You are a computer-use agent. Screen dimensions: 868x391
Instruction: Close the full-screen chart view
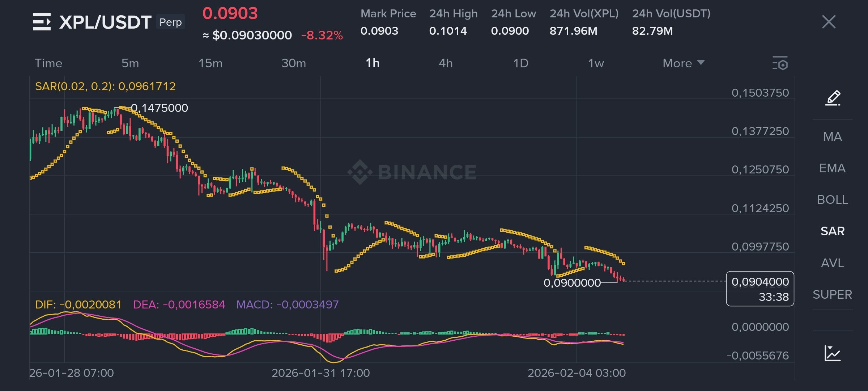(829, 22)
